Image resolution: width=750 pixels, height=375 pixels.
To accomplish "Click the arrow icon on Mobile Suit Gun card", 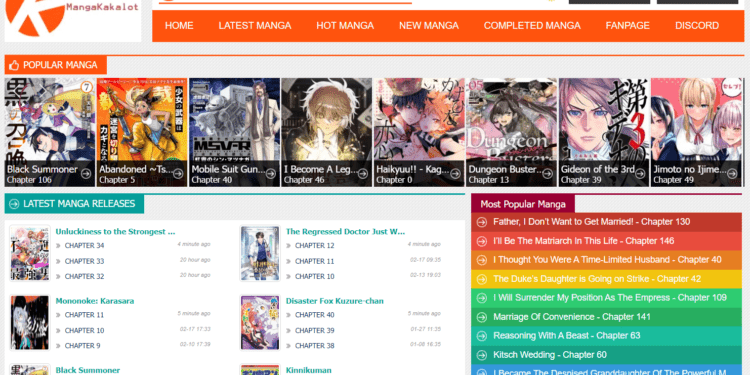I will coord(271,174).
